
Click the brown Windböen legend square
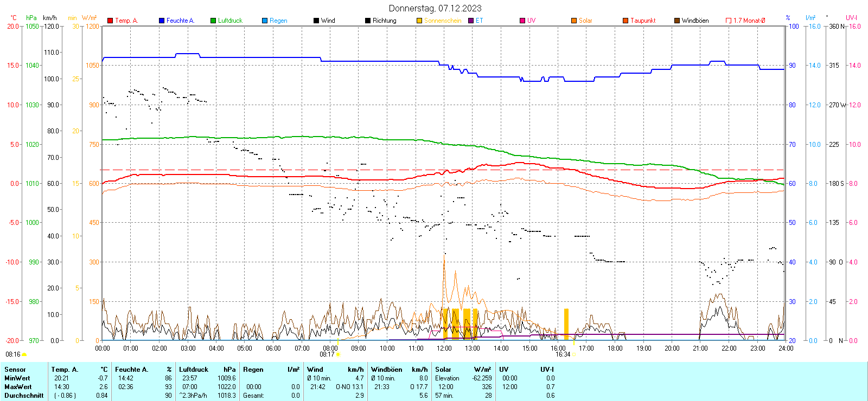pyautogui.click(x=677, y=21)
